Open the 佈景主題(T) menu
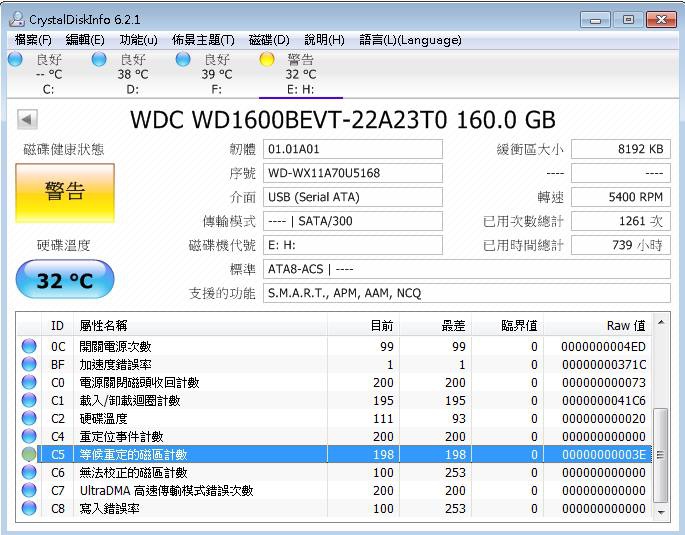The height and width of the screenshot is (535, 685). coord(203,40)
